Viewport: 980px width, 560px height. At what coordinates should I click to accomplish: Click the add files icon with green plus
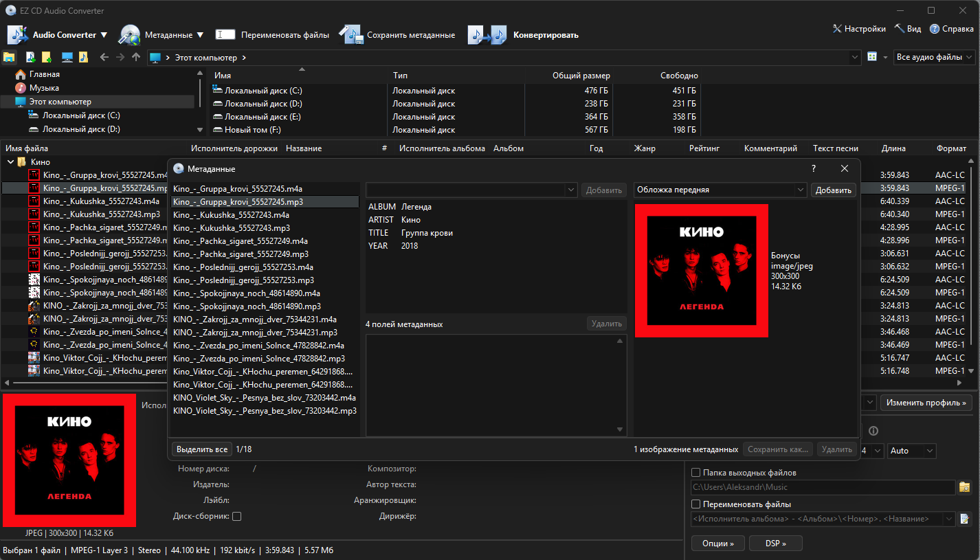click(31, 57)
